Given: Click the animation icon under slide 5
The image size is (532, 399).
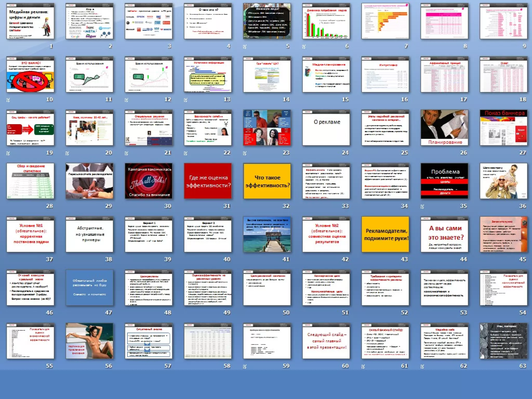Looking at the screenshot, I should pos(245,47).
